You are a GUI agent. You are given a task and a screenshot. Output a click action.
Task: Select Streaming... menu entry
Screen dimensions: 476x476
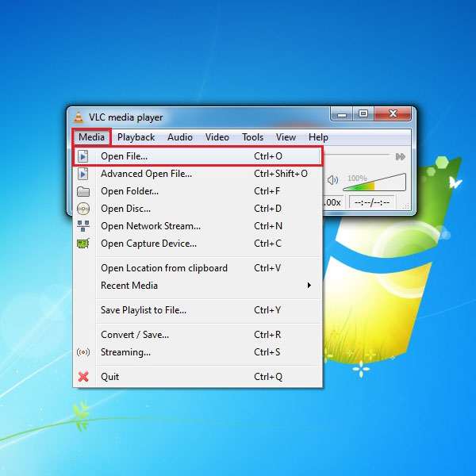198,352
